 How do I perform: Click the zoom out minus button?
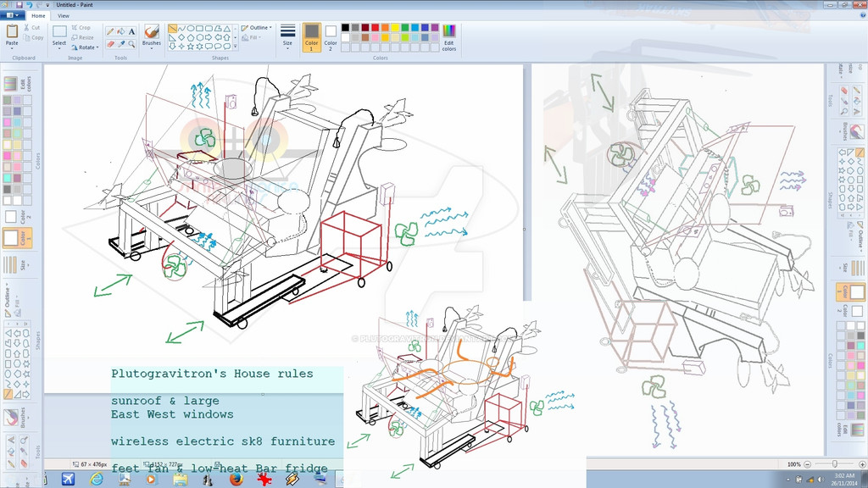pyautogui.click(x=807, y=464)
